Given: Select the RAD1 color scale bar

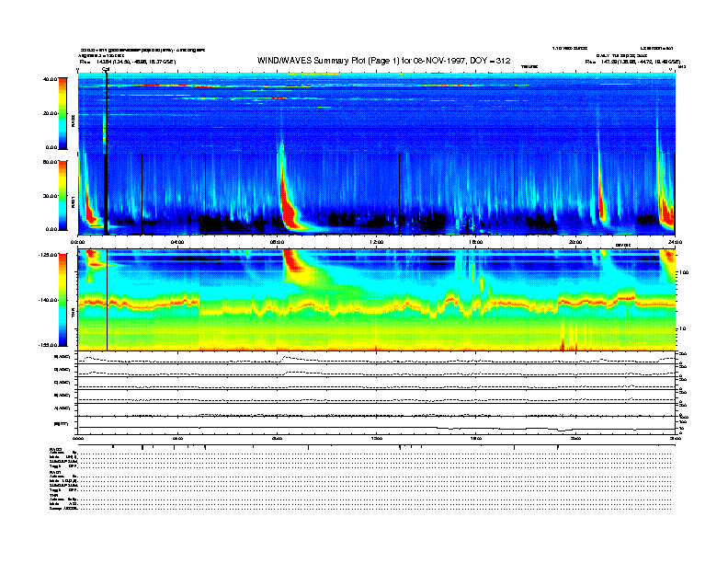Looking at the screenshot, I should pos(63,195).
